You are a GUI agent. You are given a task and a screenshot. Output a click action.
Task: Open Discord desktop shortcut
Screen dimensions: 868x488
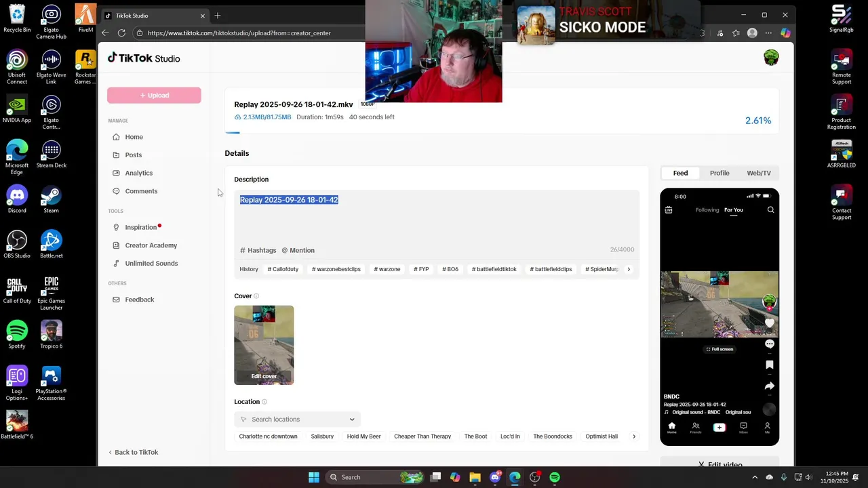click(17, 199)
